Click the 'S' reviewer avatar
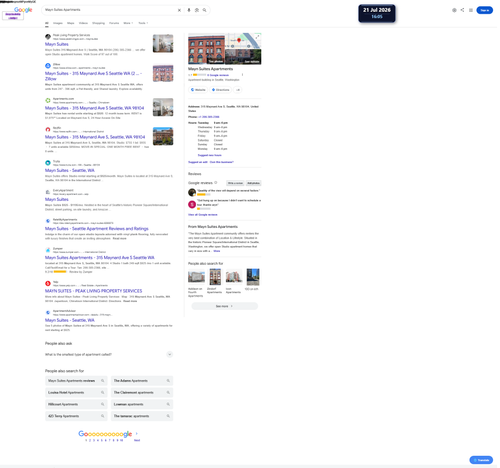The image size is (500, 468). coord(193,204)
